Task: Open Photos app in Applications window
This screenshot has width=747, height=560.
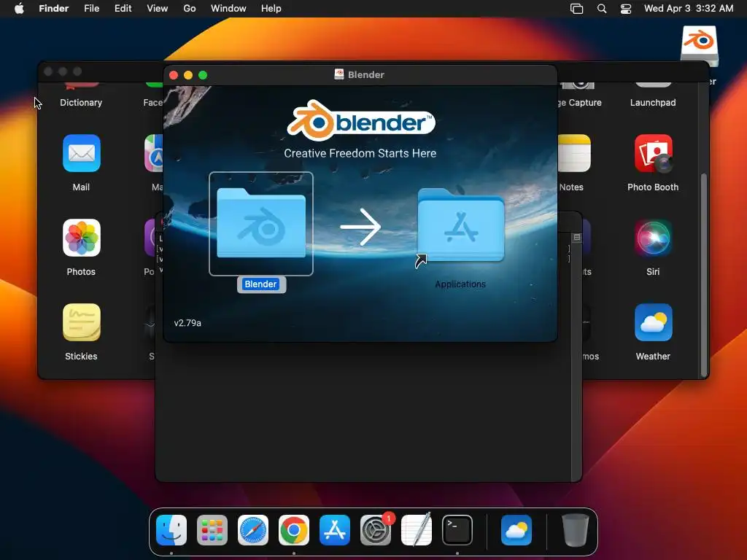Action: [x=82, y=238]
